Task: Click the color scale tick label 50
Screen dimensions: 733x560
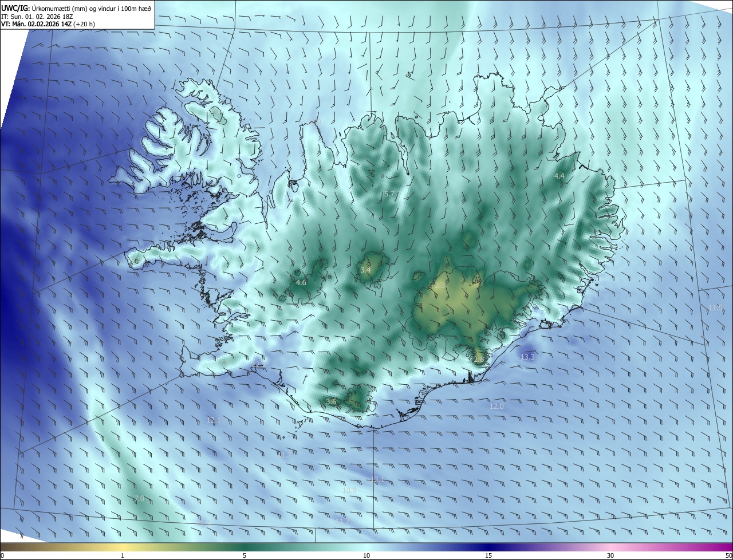Action: (x=728, y=555)
